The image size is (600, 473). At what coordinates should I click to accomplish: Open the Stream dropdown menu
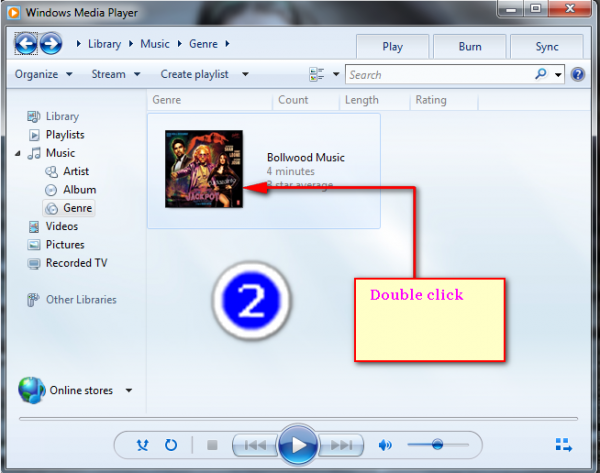point(116,74)
